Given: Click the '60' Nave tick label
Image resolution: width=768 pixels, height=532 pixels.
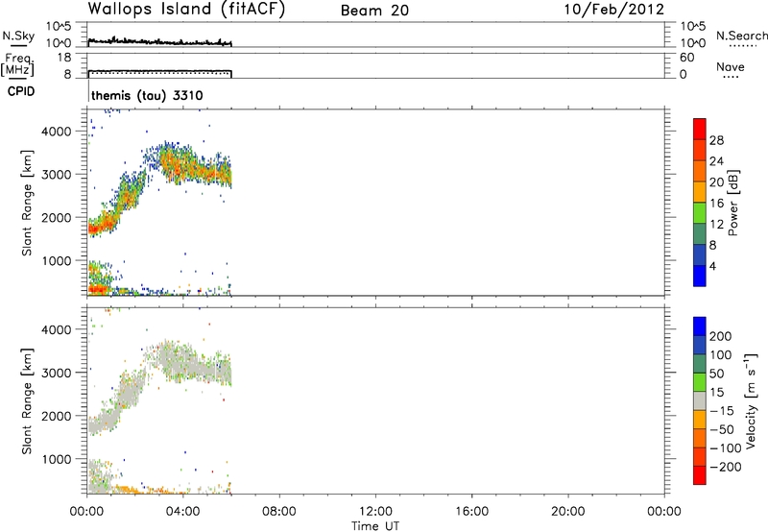Looking at the screenshot, I should (686, 58).
